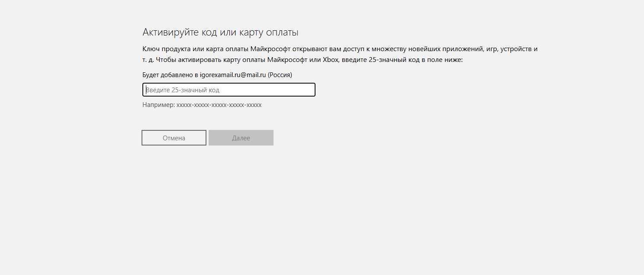Click the Например: label below the field
The image size is (644, 275).
[158, 105]
